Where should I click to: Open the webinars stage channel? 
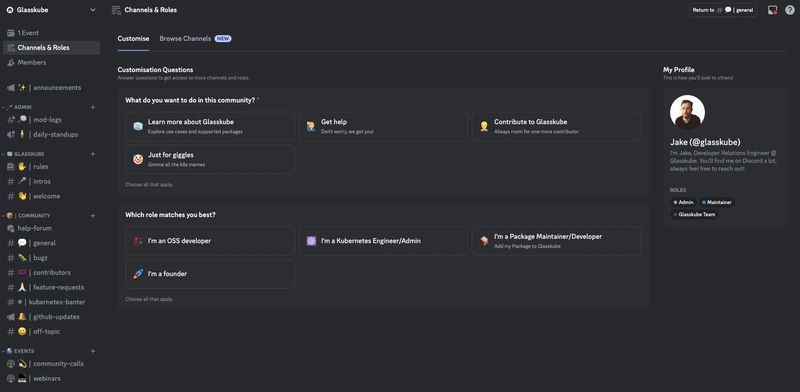[51, 379]
